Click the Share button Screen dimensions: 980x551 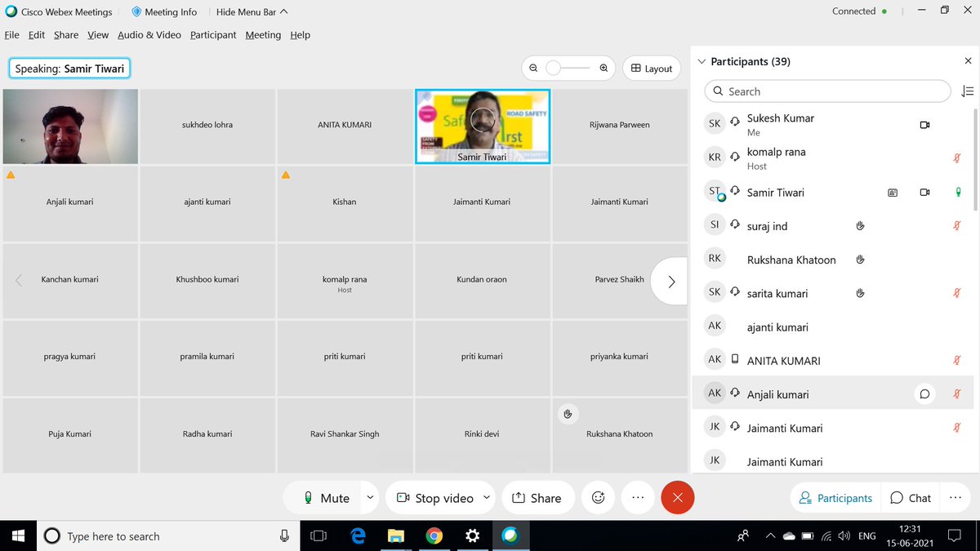pyautogui.click(x=537, y=498)
